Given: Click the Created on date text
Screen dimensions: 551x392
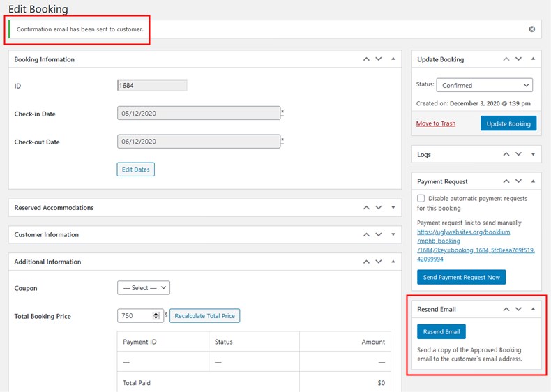Looking at the screenshot, I should (474, 103).
